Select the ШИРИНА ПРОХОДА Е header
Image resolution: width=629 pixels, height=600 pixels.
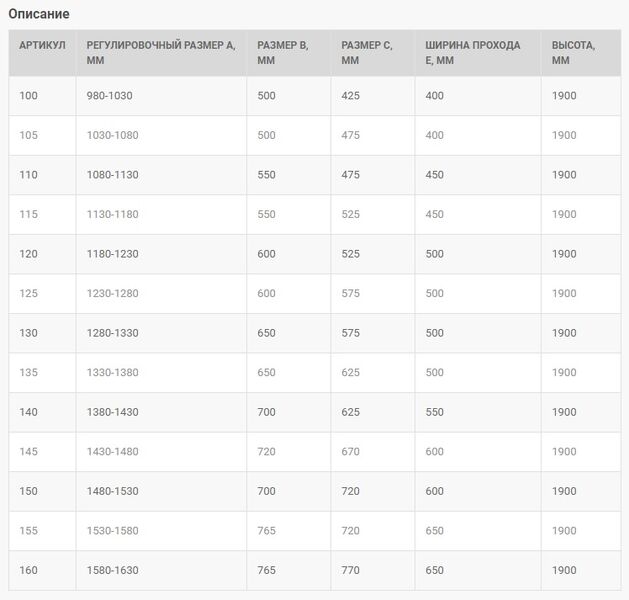click(x=473, y=53)
